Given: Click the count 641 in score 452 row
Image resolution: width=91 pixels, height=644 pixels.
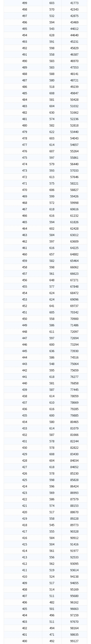Looking at the screenshot, I should [x=52, y=306].
